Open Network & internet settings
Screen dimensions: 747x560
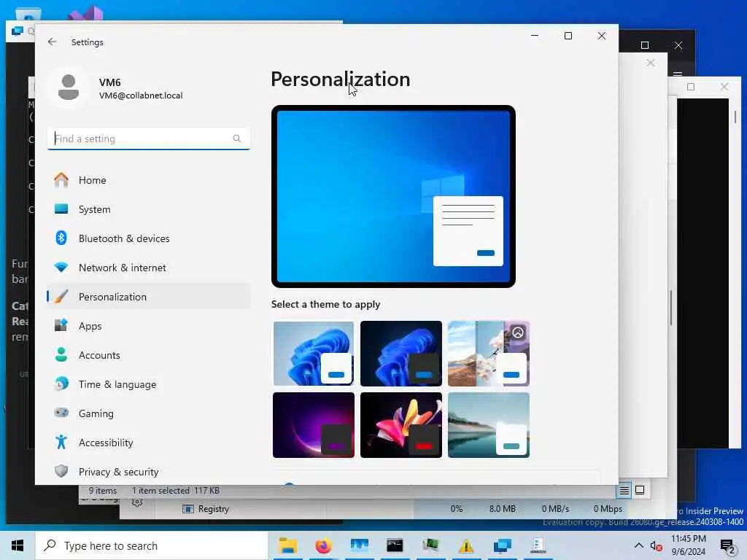click(149, 268)
